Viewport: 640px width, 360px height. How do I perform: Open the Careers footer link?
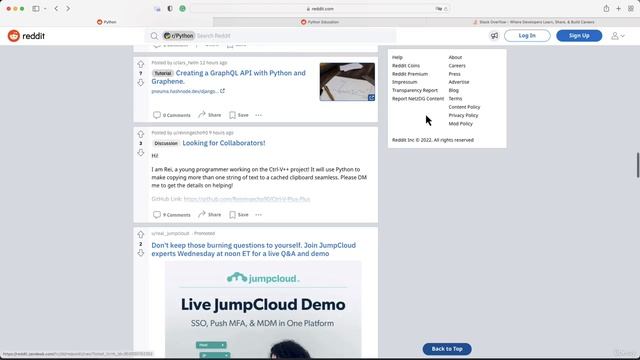457,66
